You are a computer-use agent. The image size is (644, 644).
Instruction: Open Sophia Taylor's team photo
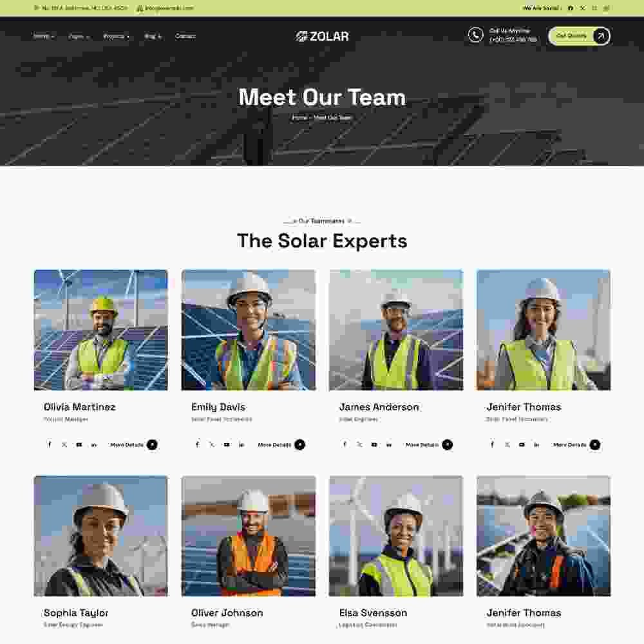click(x=100, y=536)
